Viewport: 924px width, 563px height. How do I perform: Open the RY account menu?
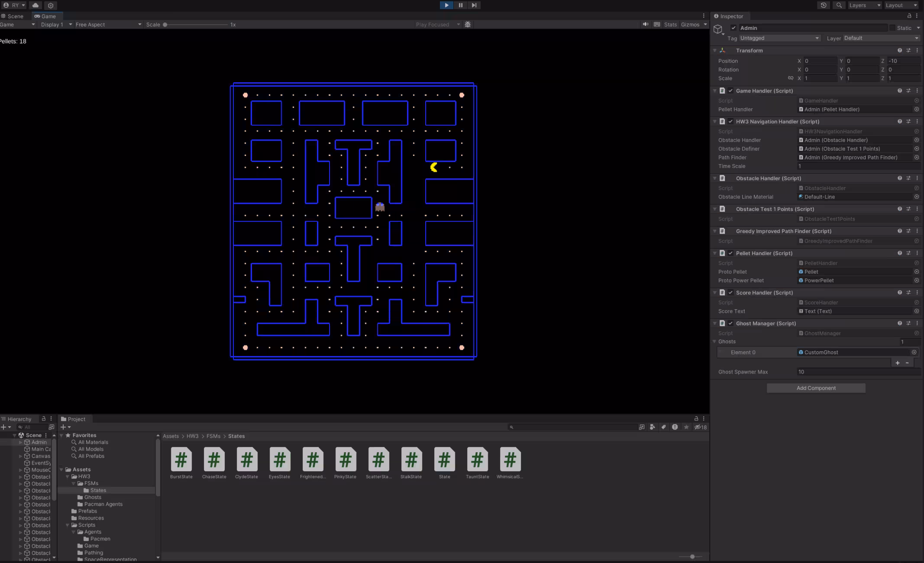point(14,5)
